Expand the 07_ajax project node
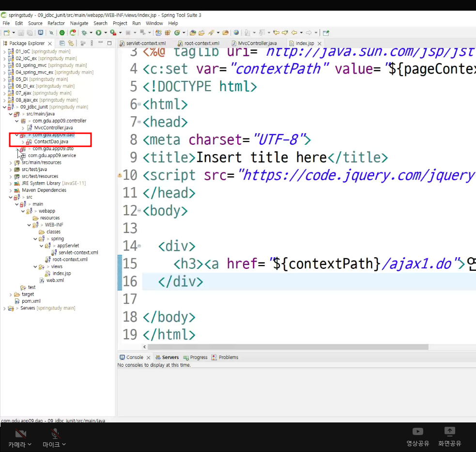This screenshot has height=452, width=476. [x=4, y=93]
